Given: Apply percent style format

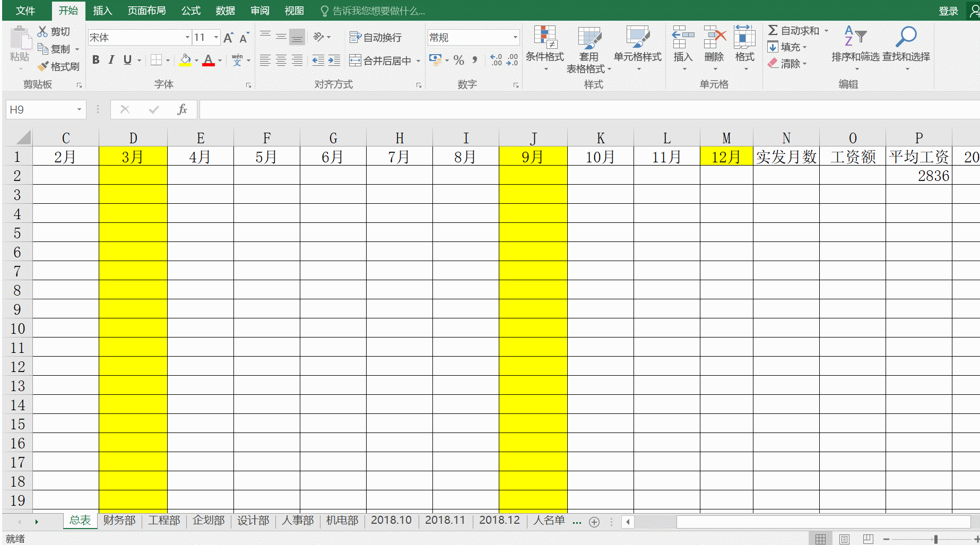Looking at the screenshot, I should click(x=459, y=60).
